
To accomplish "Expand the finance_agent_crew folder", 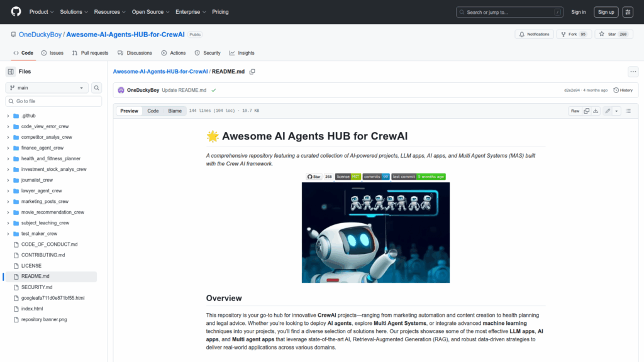I will (x=42, y=148).
